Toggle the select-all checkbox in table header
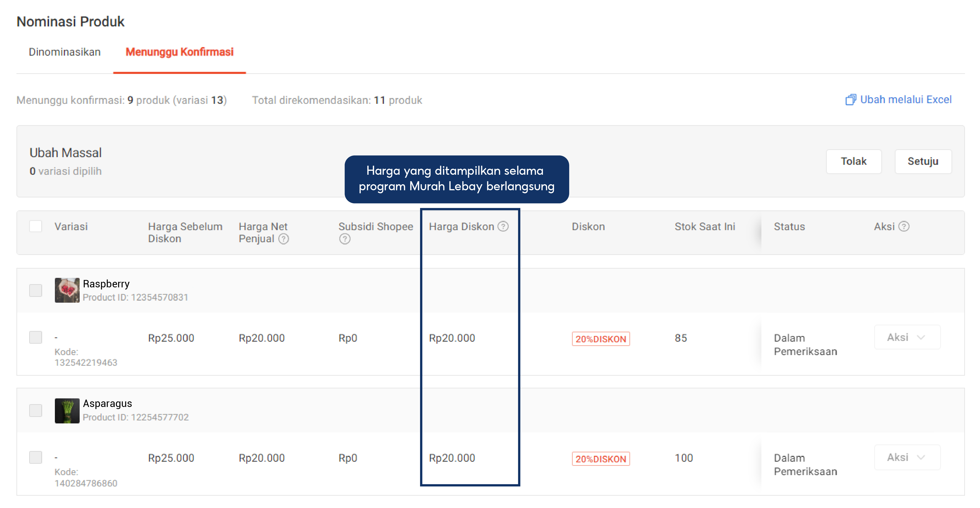The height and width of the screenshot is (508, 980). [x=36, y=226]
